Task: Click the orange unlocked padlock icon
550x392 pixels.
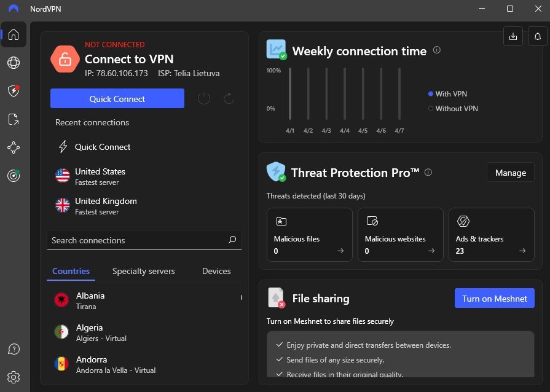Action: coord(65,59)
